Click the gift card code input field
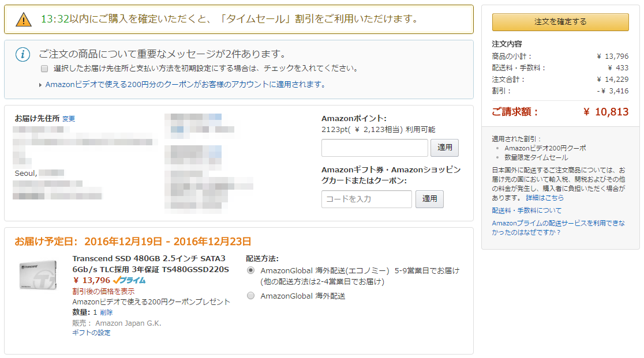 point(366,199)
